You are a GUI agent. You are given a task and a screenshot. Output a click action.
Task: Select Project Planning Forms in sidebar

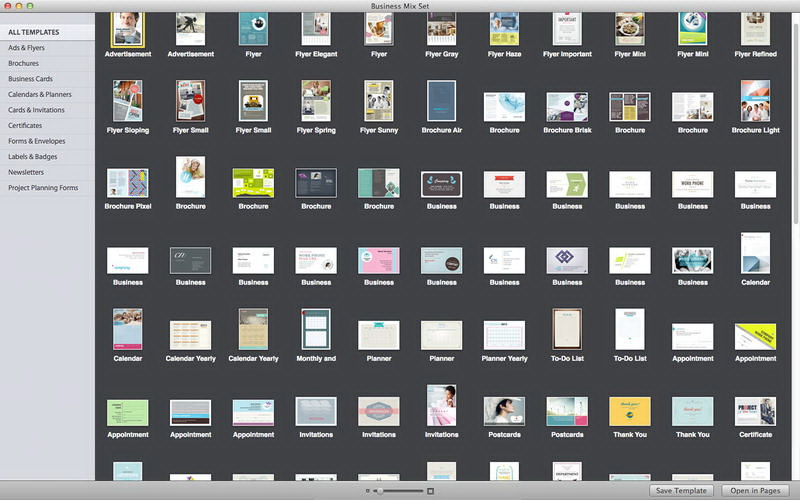coord(43,188)
